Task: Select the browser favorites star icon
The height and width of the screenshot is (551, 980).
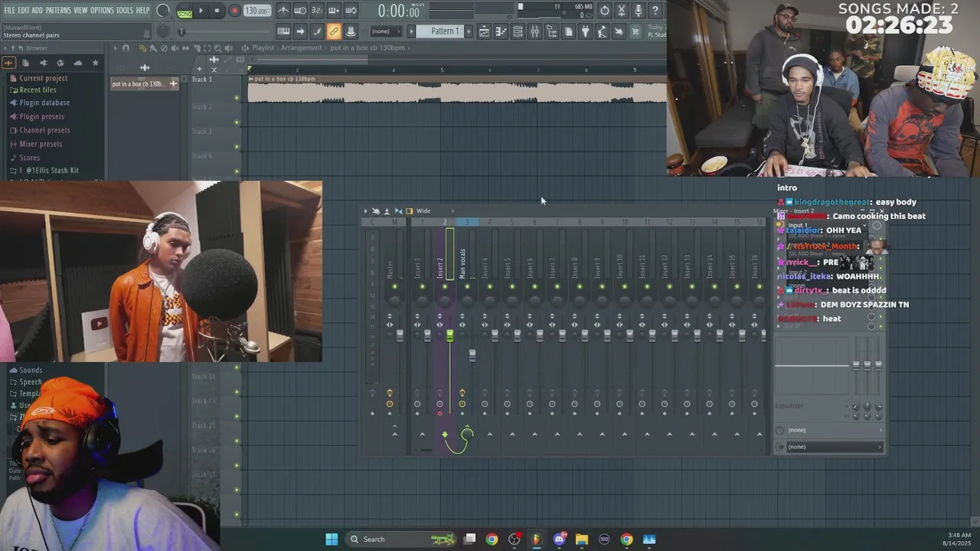Action: point(96,63)
